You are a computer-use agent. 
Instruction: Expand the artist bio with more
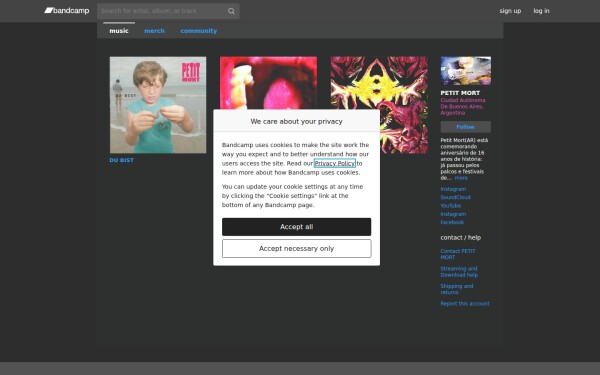[461, 178]
